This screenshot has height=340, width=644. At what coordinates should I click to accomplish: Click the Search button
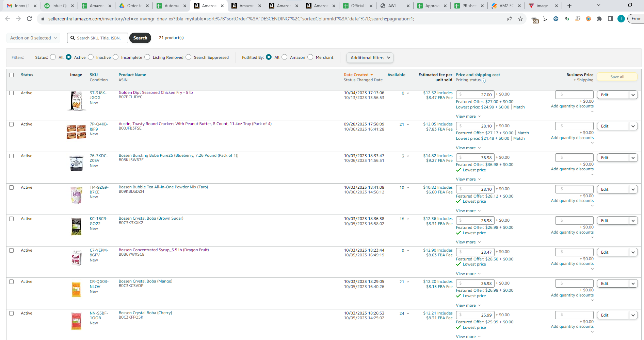140,38
